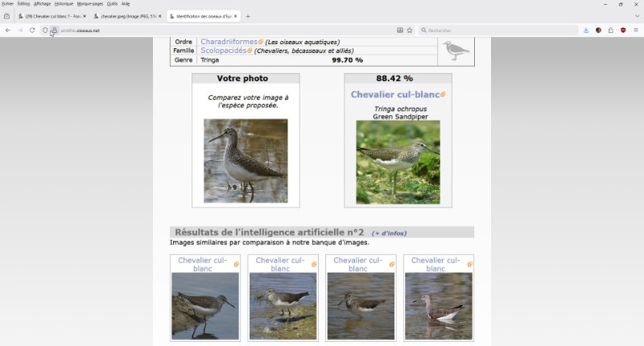This screenshot has width=644, height=346.
Task: Open the Firefox downloads panel
Action: [x=586, y=31]
